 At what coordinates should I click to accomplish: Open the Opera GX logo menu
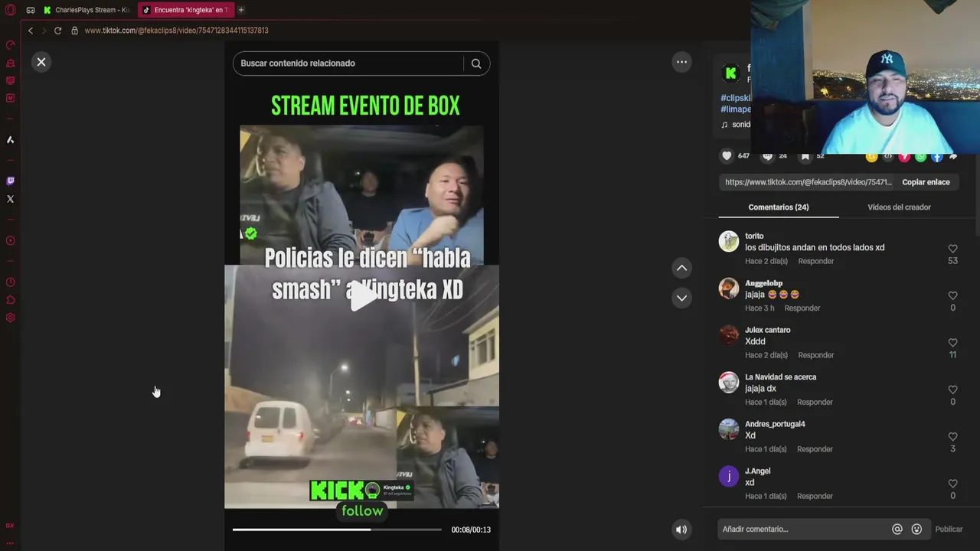point(10,10)
